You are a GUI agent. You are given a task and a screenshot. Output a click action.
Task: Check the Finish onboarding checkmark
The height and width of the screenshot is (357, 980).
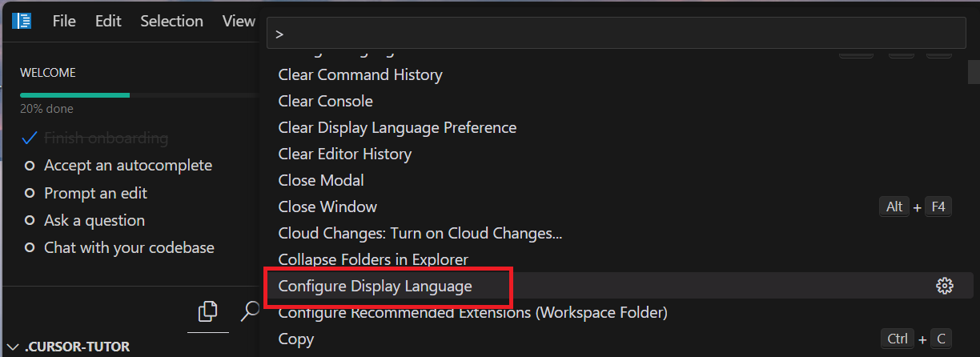pos(30,138)
